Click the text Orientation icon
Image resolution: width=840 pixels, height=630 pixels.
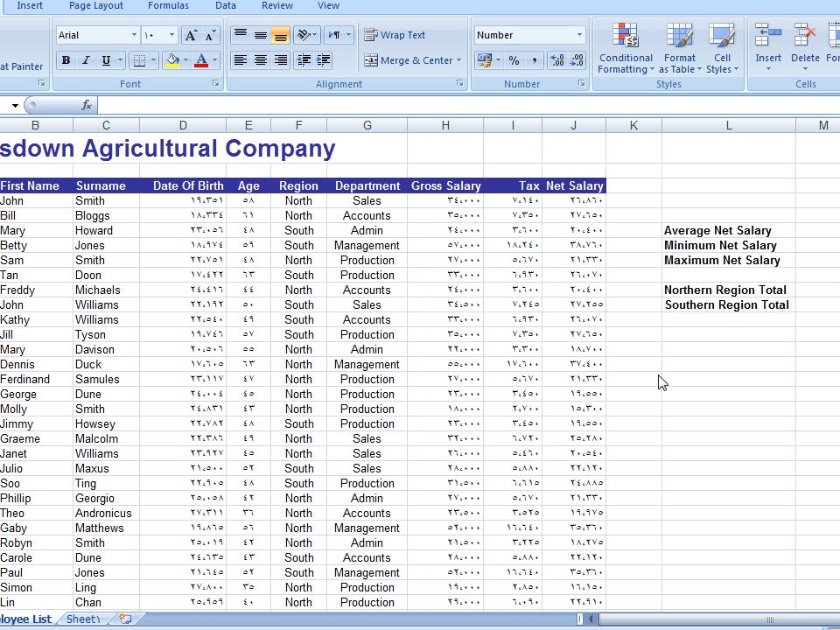[304, 35]
